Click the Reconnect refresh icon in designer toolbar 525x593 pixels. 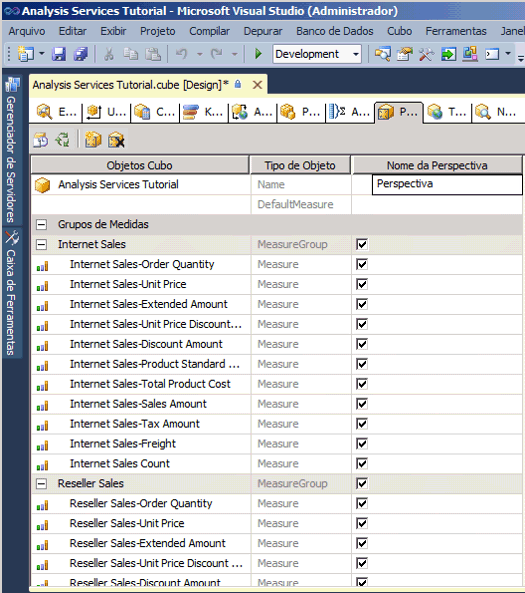coord(63,140)
